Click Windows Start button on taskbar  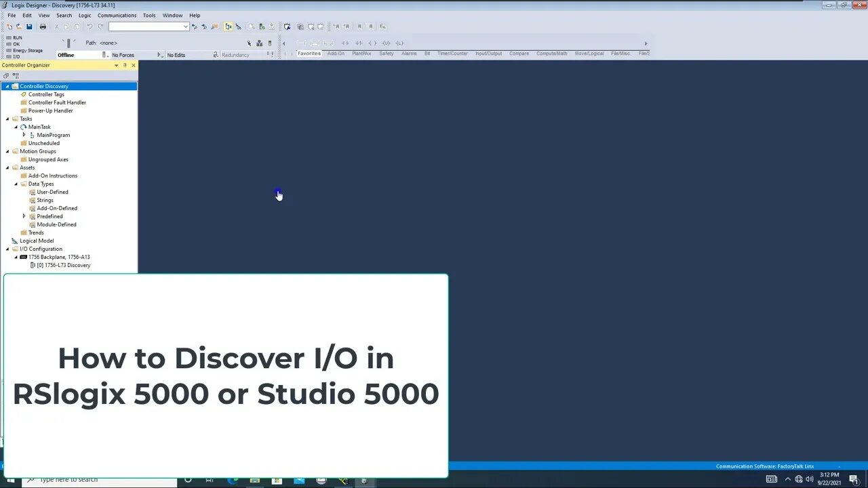10,480
